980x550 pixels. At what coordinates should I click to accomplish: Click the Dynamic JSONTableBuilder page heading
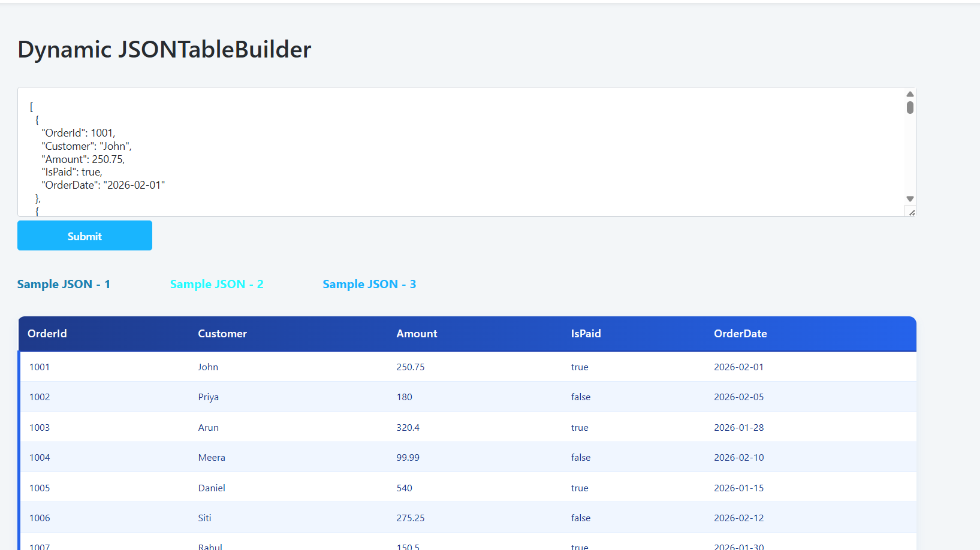point(164,49)
